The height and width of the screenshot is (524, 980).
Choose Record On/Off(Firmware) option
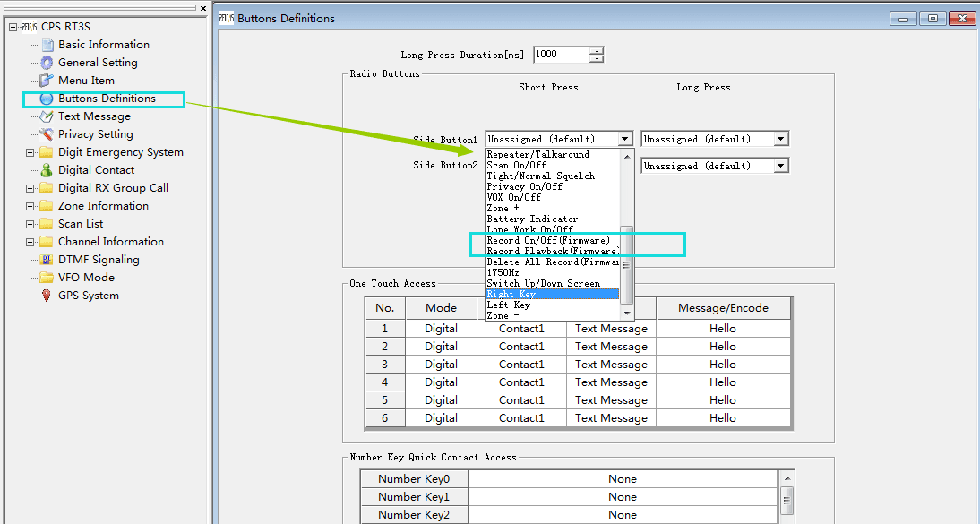coord(547,240)
